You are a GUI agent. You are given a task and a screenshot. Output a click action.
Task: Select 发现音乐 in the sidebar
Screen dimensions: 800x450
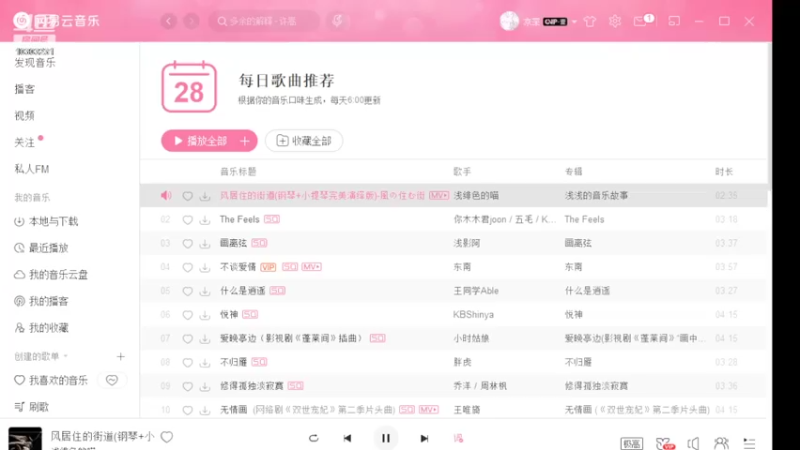pyautogui.click(x=35, y=63)
